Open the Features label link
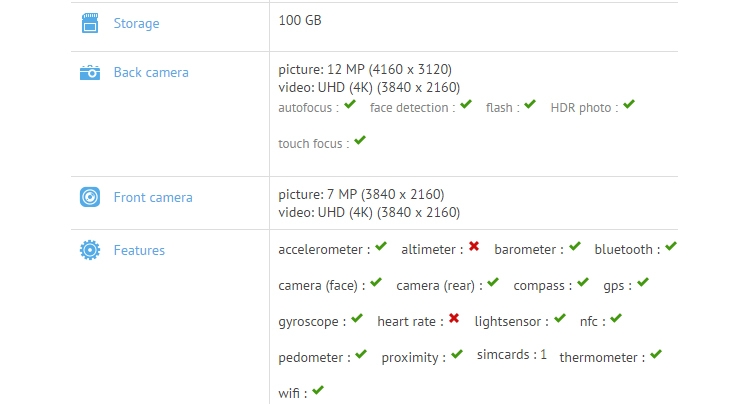The height and width of the screenshot is (404, 750). tap(139, 251)
